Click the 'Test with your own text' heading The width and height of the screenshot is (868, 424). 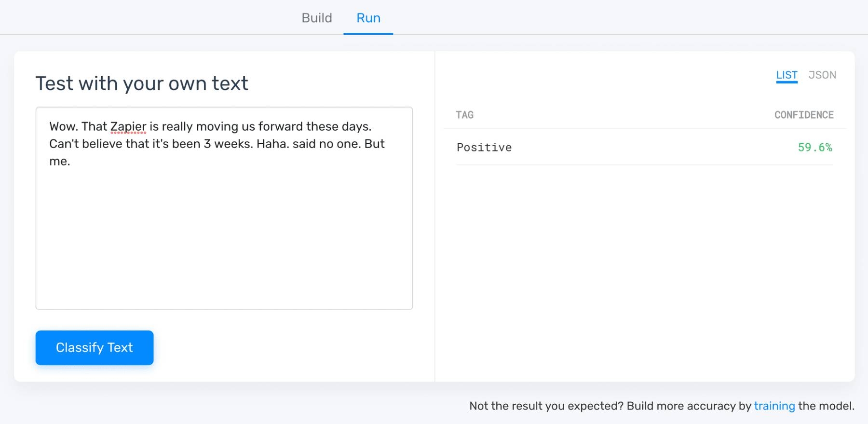(x=142, y=83)
